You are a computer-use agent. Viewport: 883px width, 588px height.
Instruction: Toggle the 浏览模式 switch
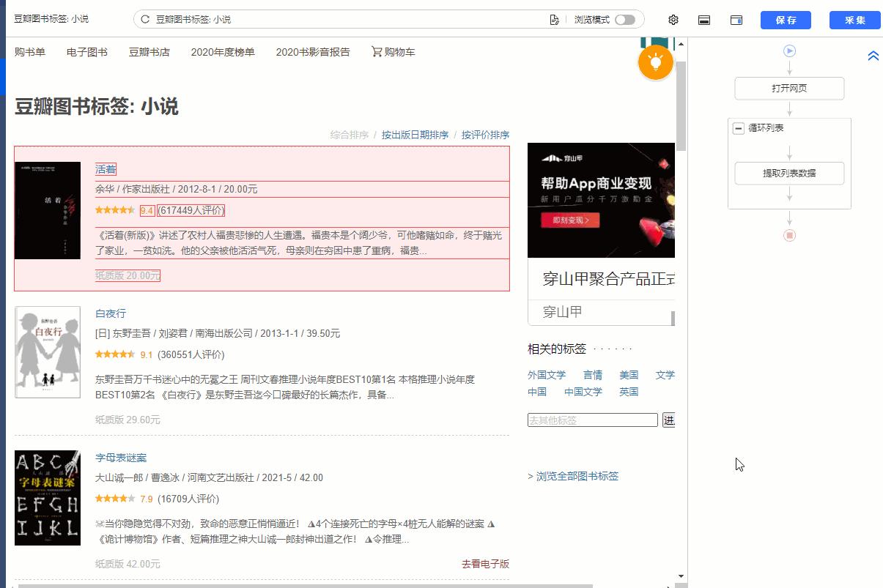click(625, 20)
